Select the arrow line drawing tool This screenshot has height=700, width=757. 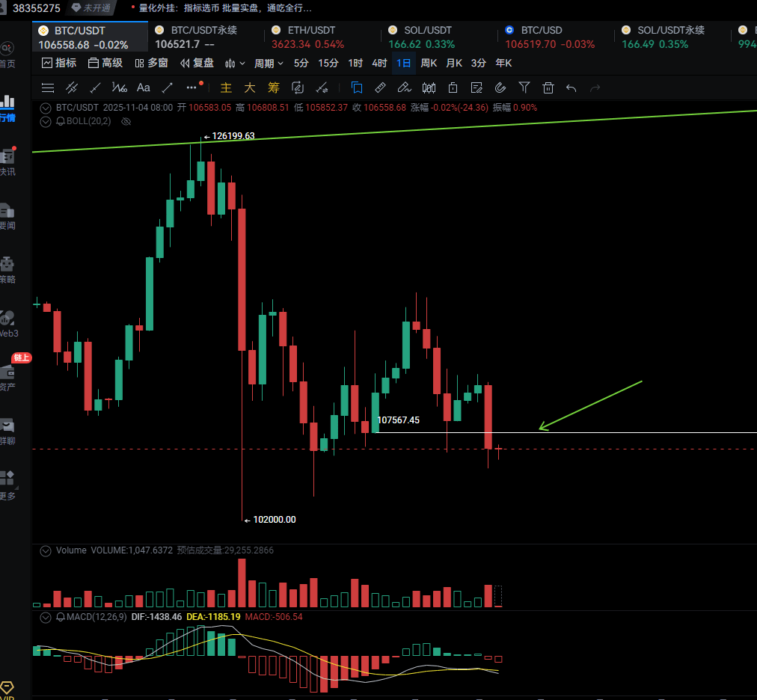(x=168, y=87)
